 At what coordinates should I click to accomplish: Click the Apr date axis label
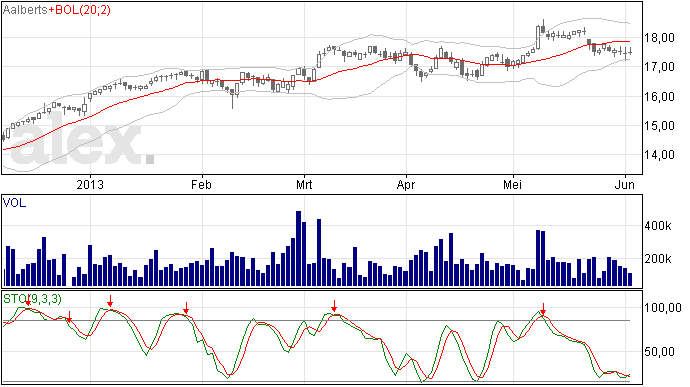pyautogui.click(x=406, y=184)
